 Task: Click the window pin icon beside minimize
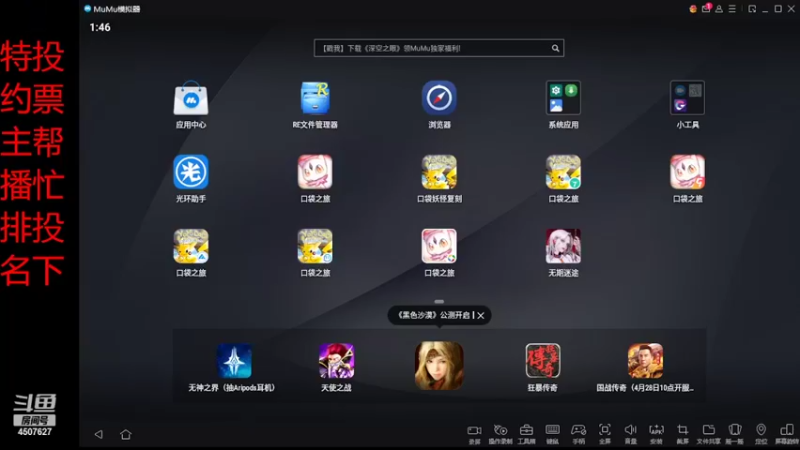pyautogui.click(x=752, y=9)
